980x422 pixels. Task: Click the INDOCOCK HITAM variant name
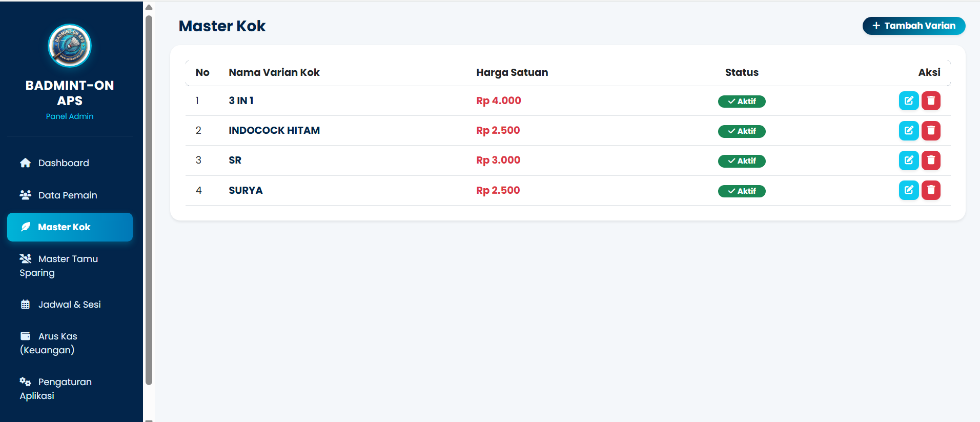point(274,130)
